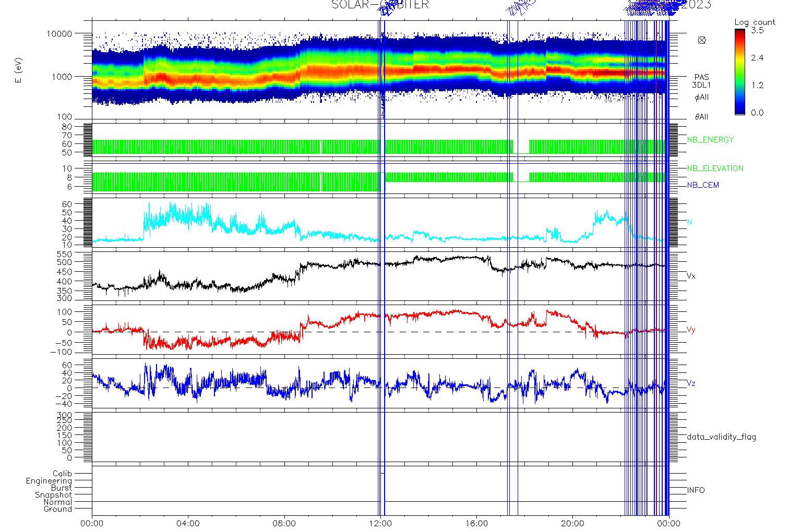Click the red Vy velocity label
789x532 pixels.
click(x=691, y=330)
